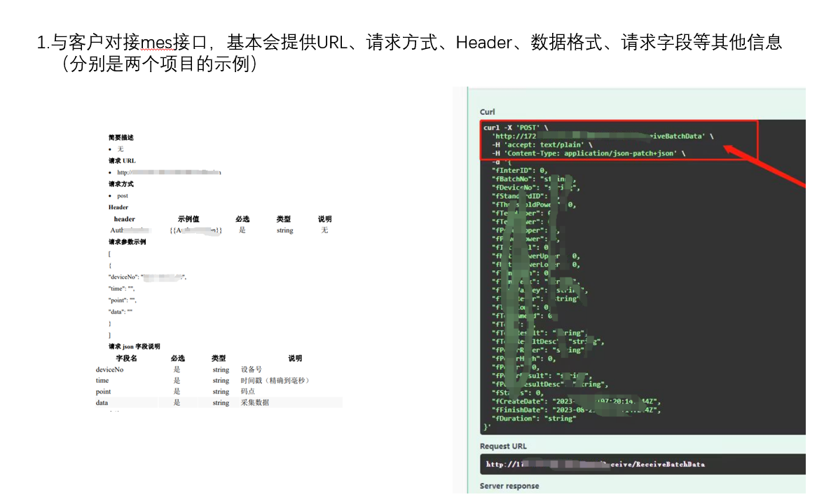The height and width of the screenshot is (504, 838).
Task: Click the '请求参数示例' heading
Action: (x=128, y=242)
